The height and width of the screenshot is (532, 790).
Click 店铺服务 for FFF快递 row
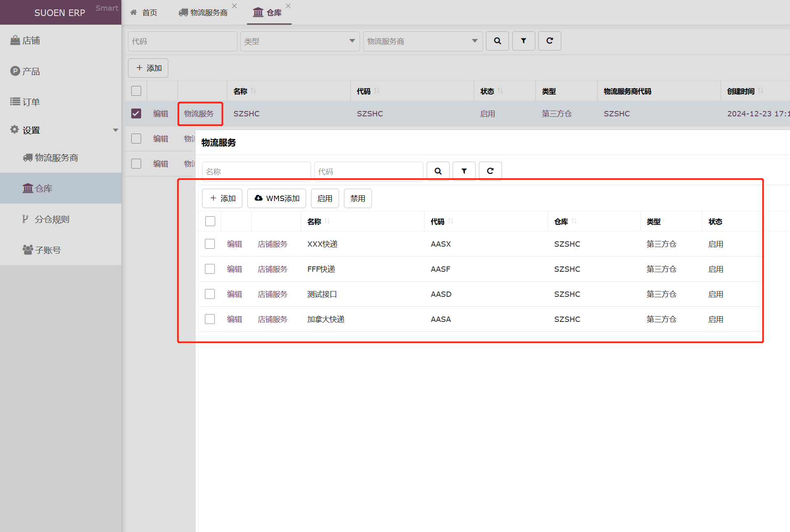(273, 269)
